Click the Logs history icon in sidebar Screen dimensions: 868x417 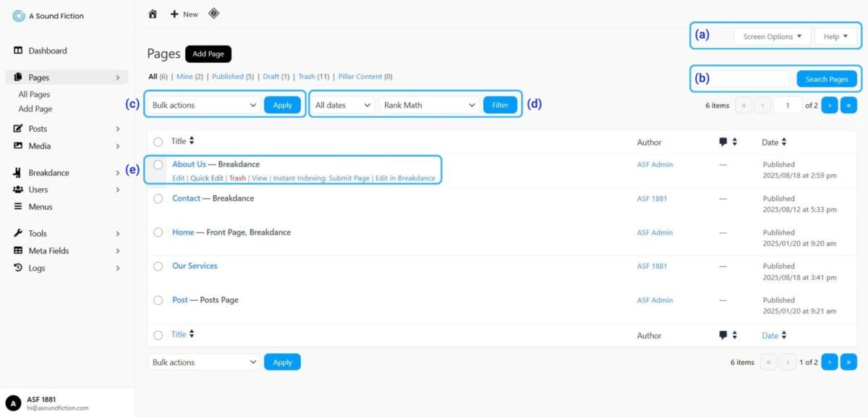coord(17,268)
